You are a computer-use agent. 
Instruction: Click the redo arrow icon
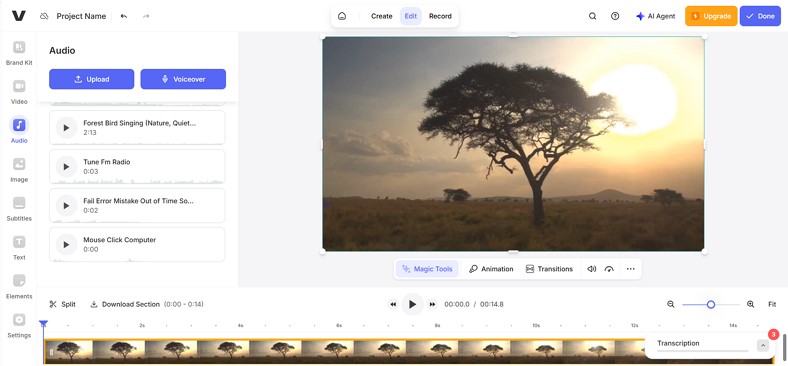point(146,16)
